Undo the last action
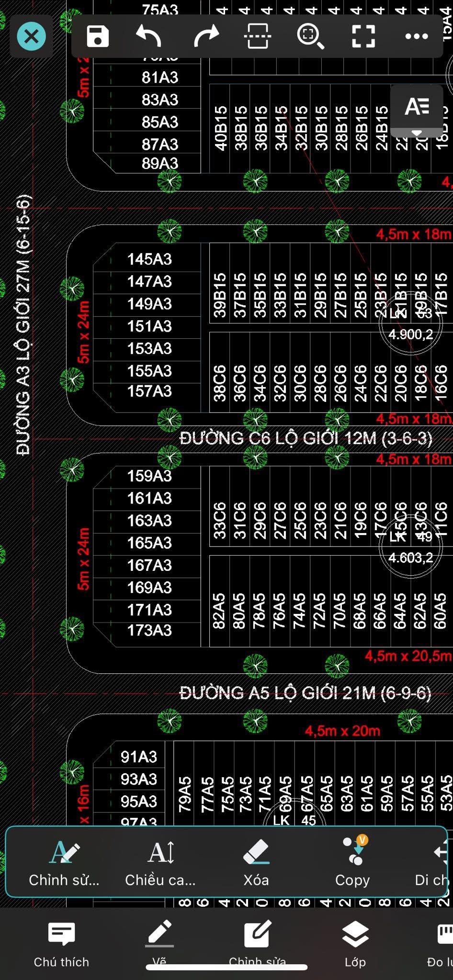 point(148,36)
